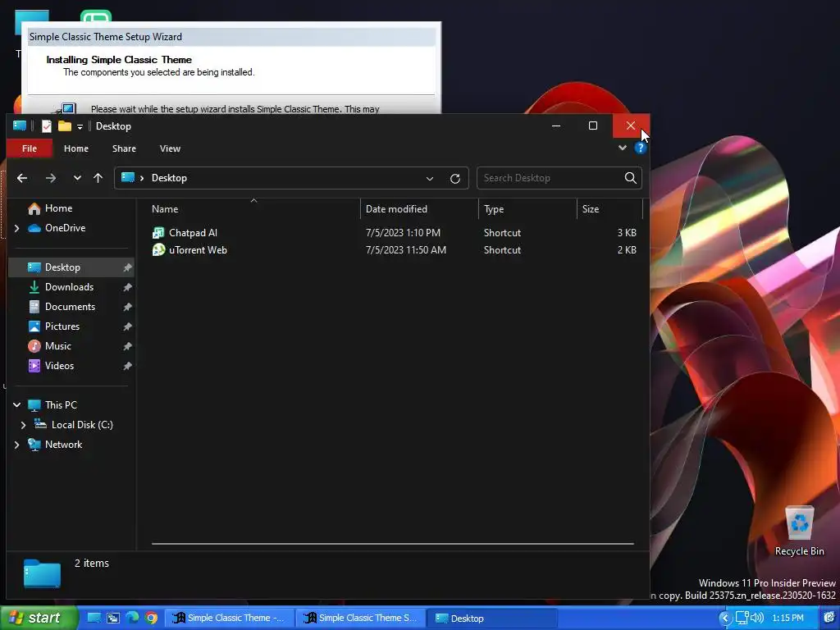Select OneDrive in the navigation pane
The width and height of the screenshot is (840, 630).
[65, 228]
